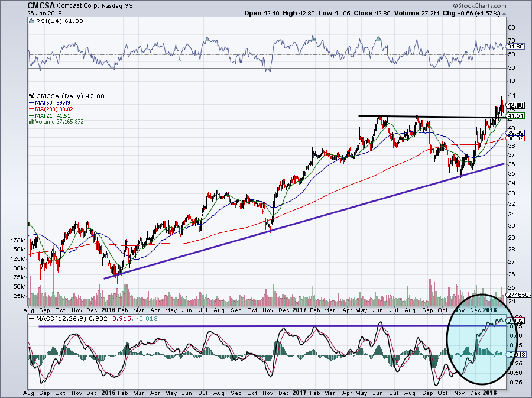This screenshot has height=398, width=532.
Task: Click the -0.50 label on the MACD axis
Action: 515,373
